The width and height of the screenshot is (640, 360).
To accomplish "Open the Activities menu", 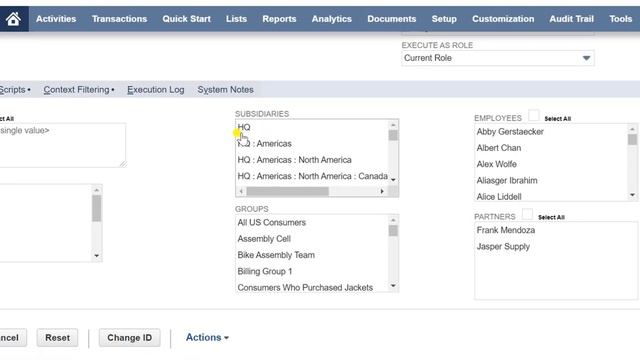I will (56, 19).
